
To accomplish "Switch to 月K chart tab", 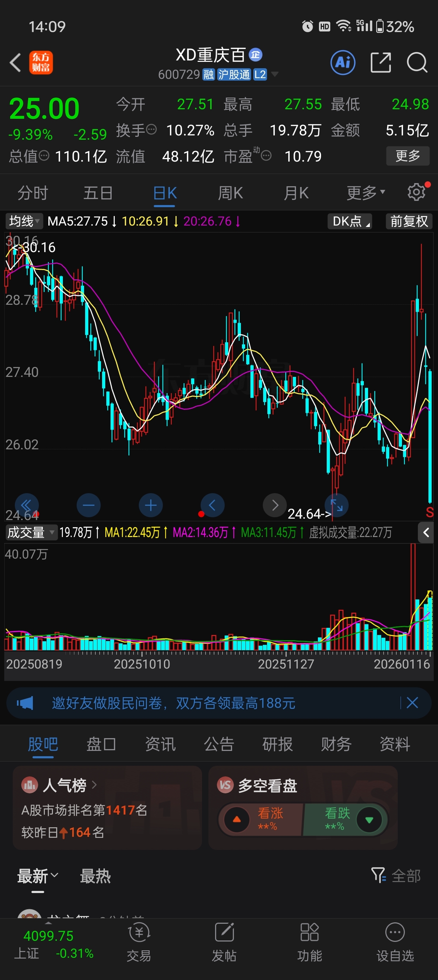I will 296,193.
